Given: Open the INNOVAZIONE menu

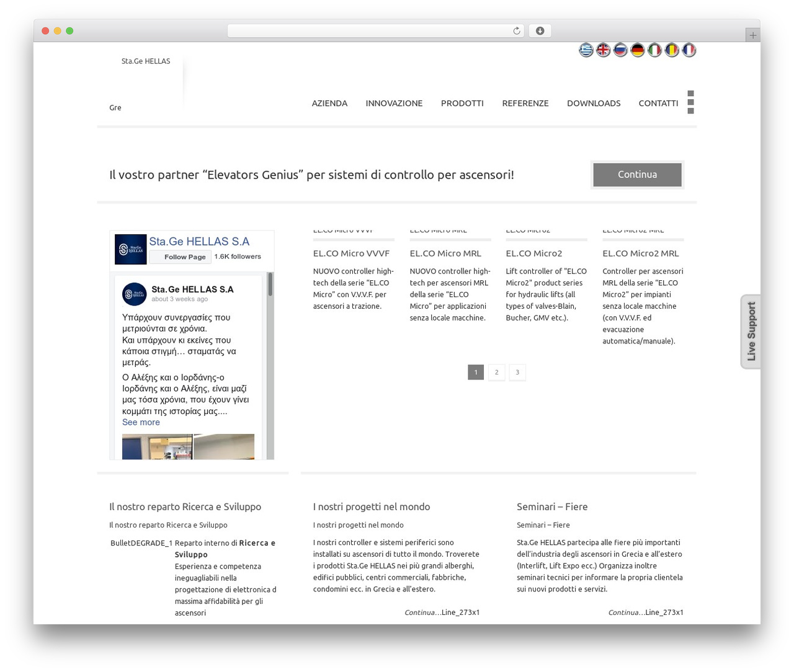Looking at the screenshot, I should pyautogui.click(x=394, y=104).
